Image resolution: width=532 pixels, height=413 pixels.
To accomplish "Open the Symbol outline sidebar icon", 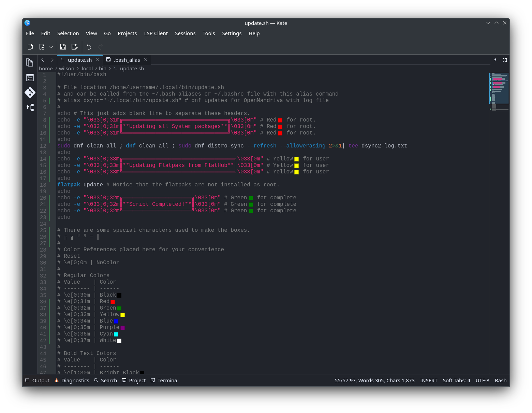I will 30,108.
